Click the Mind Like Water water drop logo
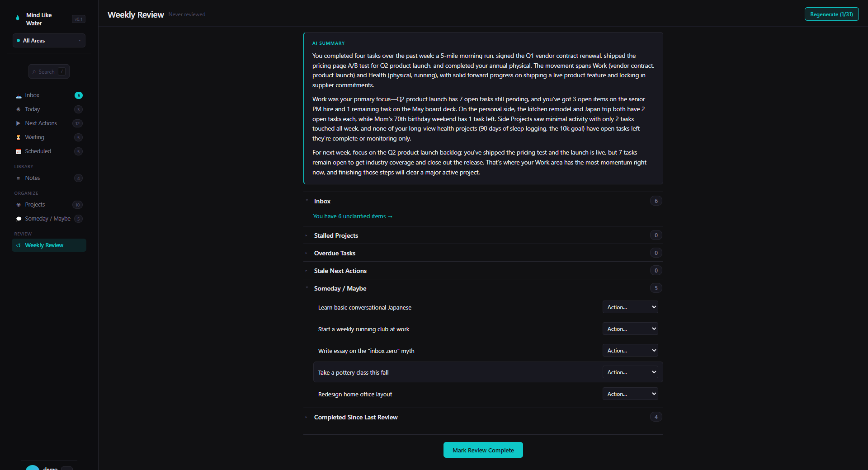 tap(17, 18)
